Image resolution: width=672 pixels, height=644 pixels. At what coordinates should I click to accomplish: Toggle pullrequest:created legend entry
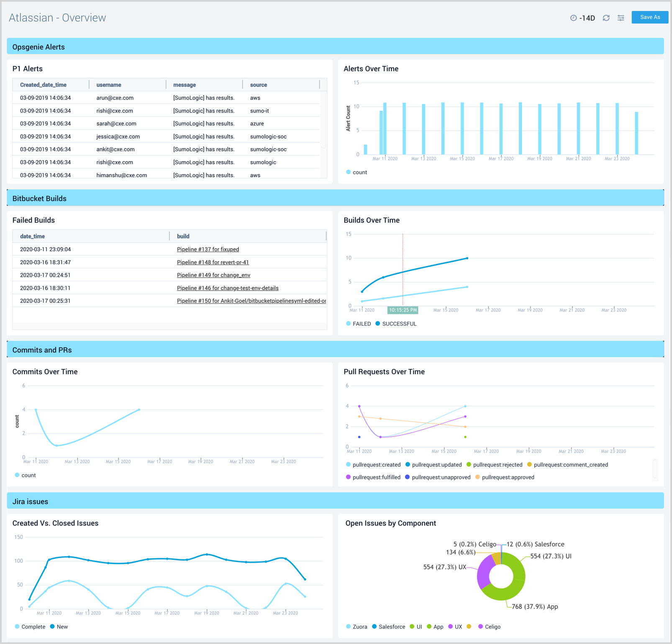point(373,465)
